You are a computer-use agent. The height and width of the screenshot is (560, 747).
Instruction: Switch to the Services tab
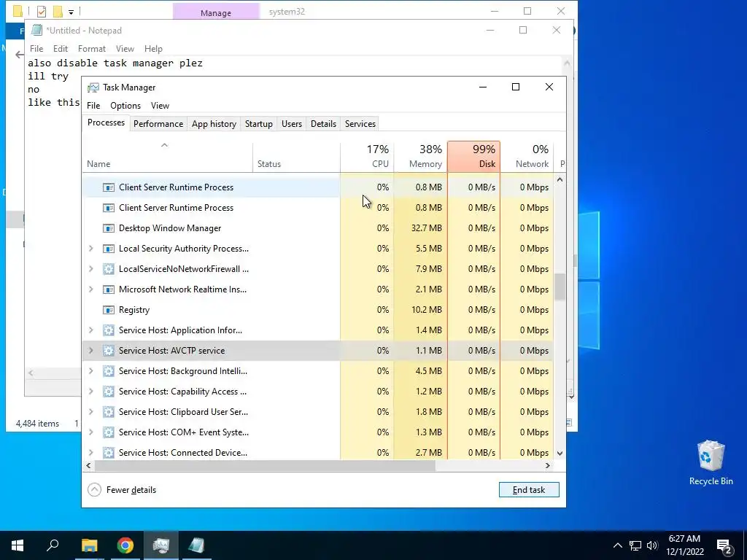[360, 124]
